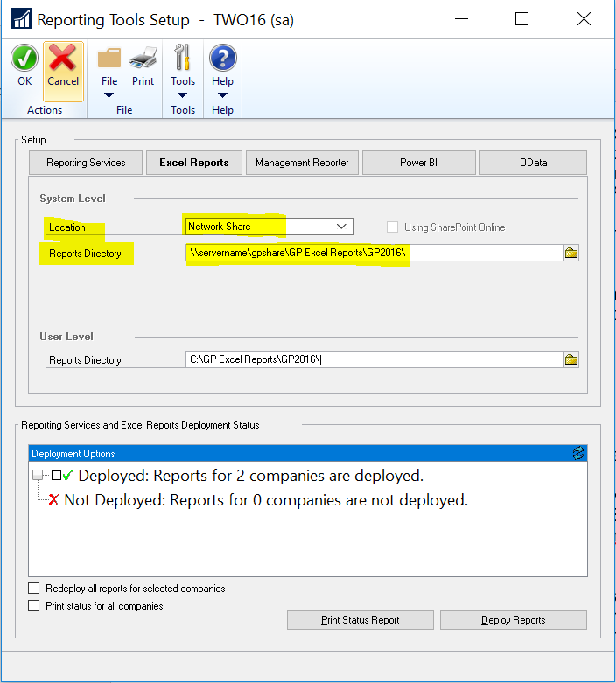Toggle the Deployed companies checkbox in tree
Screen dimensions: 616x683
click(55, 476)
